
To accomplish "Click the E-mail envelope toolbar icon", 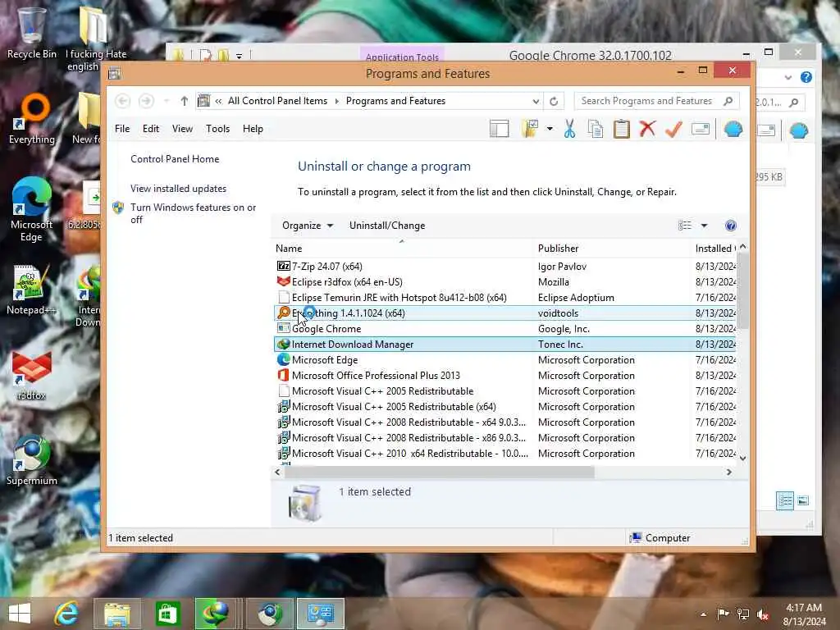I will tap(701, 129).
